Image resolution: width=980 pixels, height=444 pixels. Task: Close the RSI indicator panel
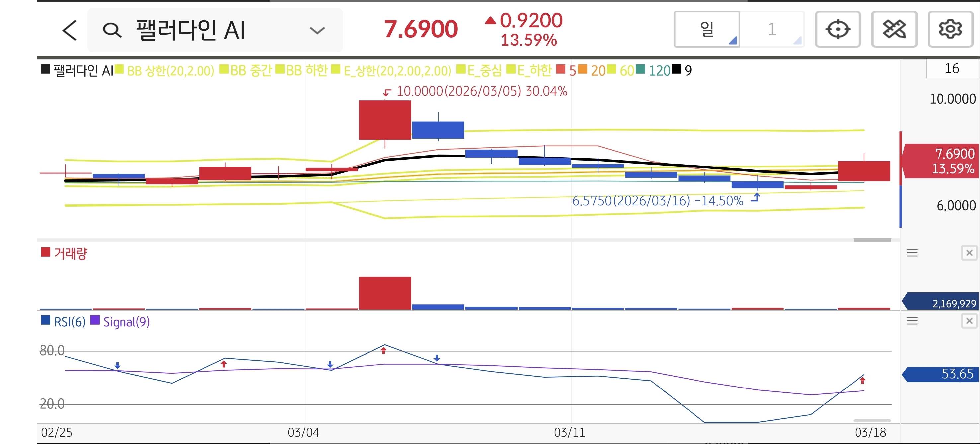(x=969, y=321)
